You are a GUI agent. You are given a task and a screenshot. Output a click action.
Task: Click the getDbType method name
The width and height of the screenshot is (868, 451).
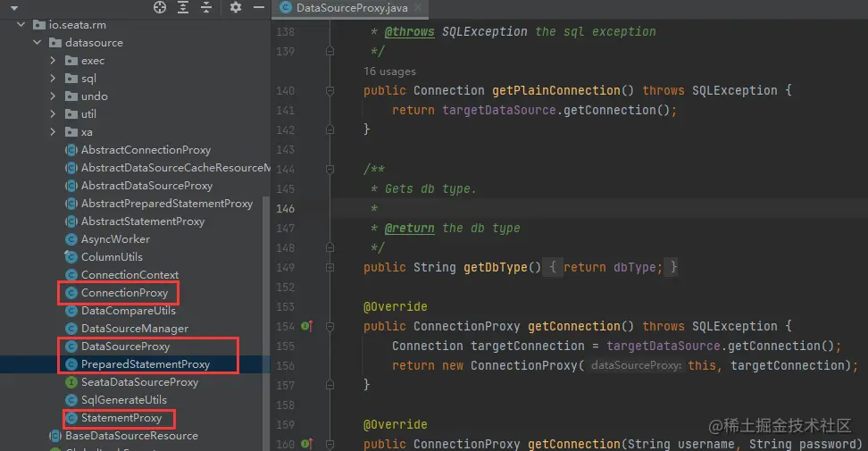[495, 267]
